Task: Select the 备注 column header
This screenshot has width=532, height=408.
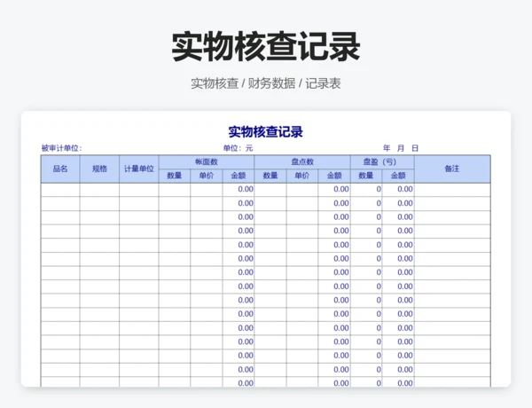Action: 452,169
